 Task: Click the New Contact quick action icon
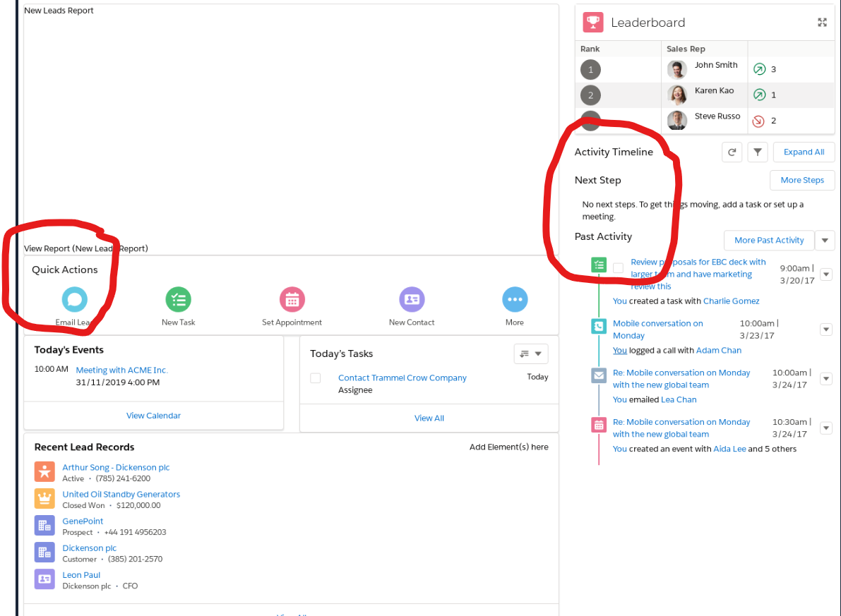412,299
